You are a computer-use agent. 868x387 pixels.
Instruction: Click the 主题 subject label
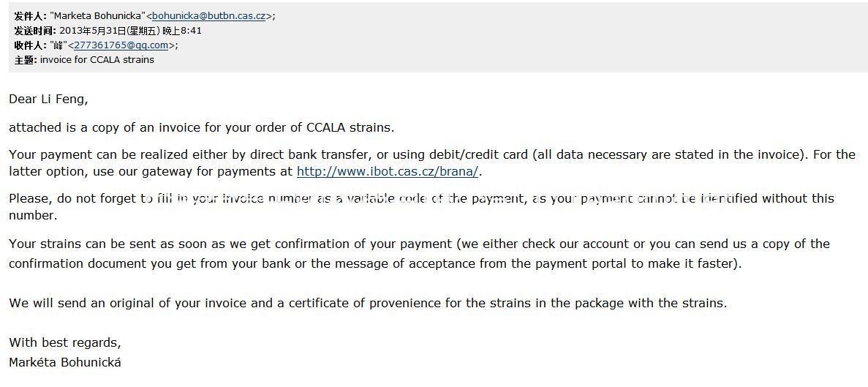click(x=25, y=60)
